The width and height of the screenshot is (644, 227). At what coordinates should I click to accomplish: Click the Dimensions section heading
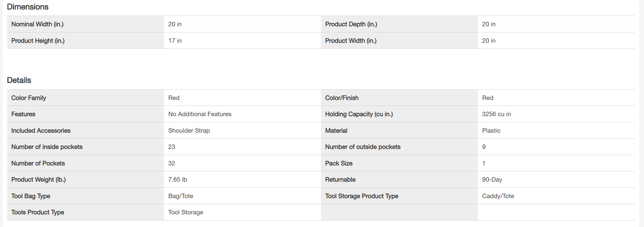[28, 7]
